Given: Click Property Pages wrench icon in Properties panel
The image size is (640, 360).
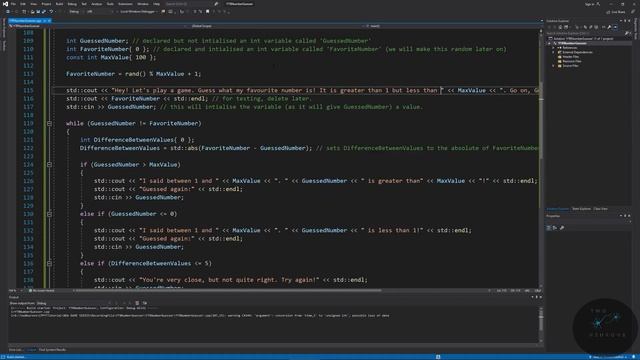Looking at the screenshot, I should click(562, 228).
